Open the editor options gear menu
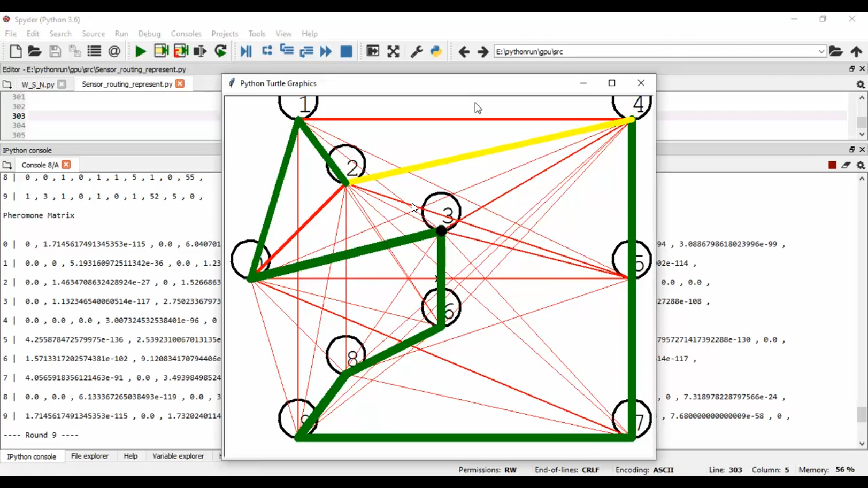The width and height of the screenshot is (868, 488). pos(860,84)
